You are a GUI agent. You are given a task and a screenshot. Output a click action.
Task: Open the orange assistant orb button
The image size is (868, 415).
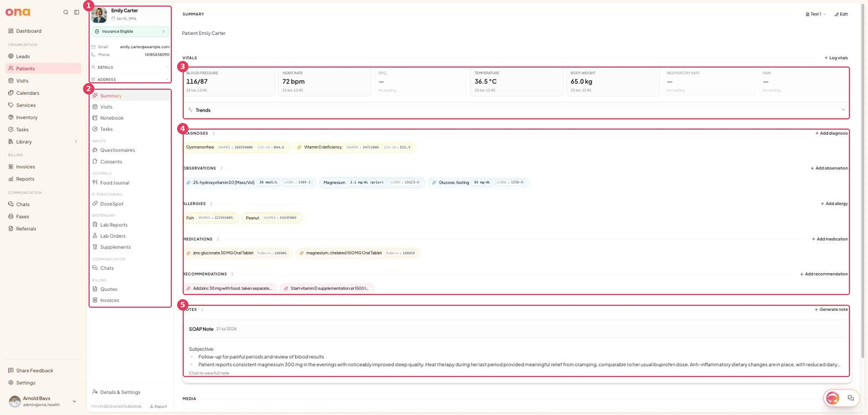coord(832,398)
